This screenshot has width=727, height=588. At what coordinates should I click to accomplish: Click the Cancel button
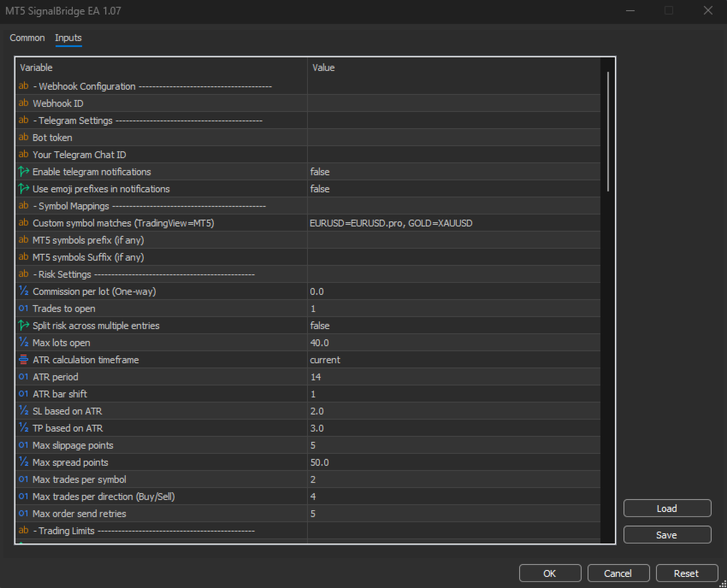618,573
